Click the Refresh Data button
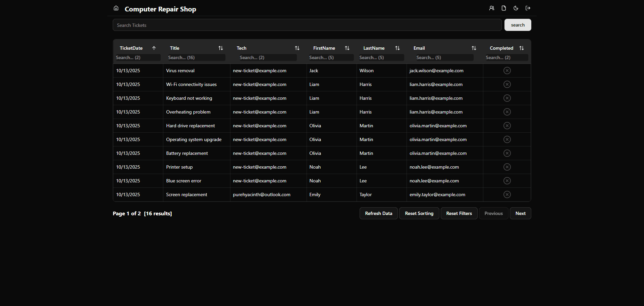Screen dimensions: 644x306 click(378, 213)
